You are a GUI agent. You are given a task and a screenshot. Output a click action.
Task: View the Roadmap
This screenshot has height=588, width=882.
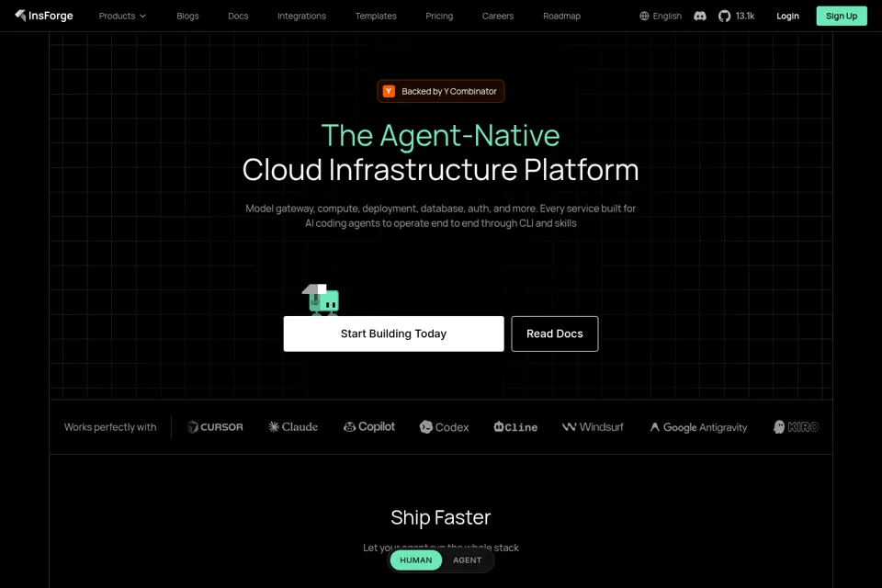[x=561, y=16]
